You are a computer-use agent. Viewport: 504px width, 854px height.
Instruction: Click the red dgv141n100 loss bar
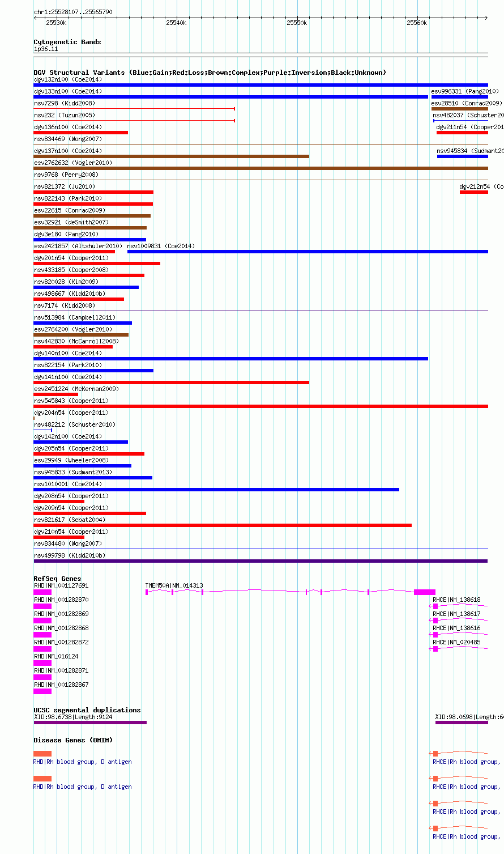coord(171,383)
